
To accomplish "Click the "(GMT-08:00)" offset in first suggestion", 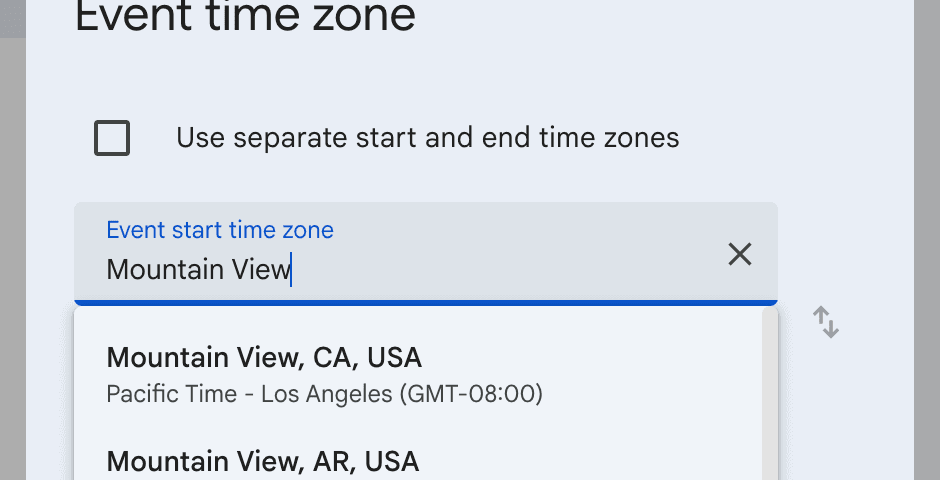I will (471, 394).
